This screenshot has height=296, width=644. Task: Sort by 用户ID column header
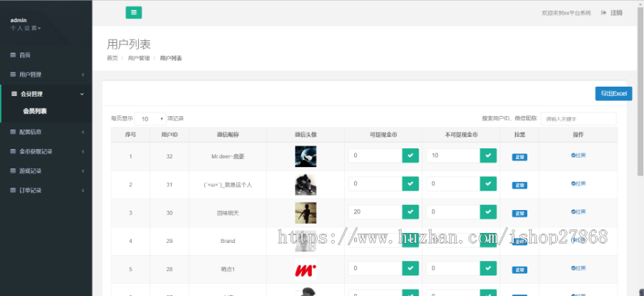point(169,135)
